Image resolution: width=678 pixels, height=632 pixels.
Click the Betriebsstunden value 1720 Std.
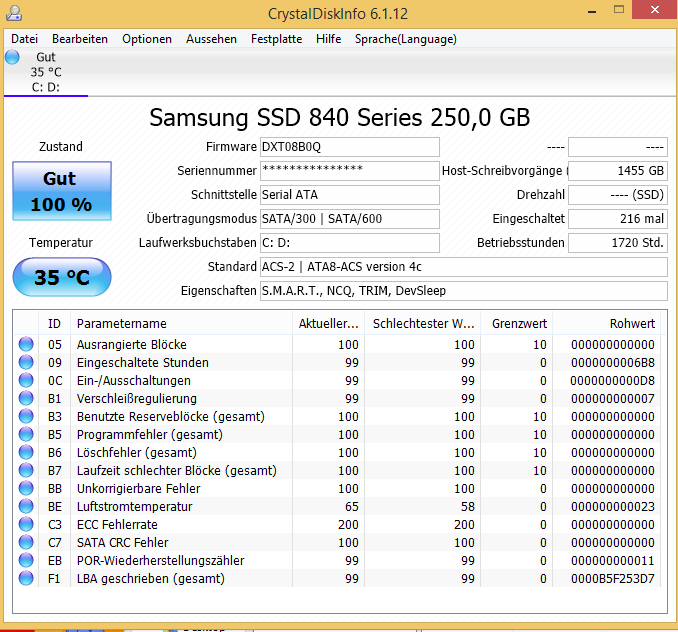[618, 243]
